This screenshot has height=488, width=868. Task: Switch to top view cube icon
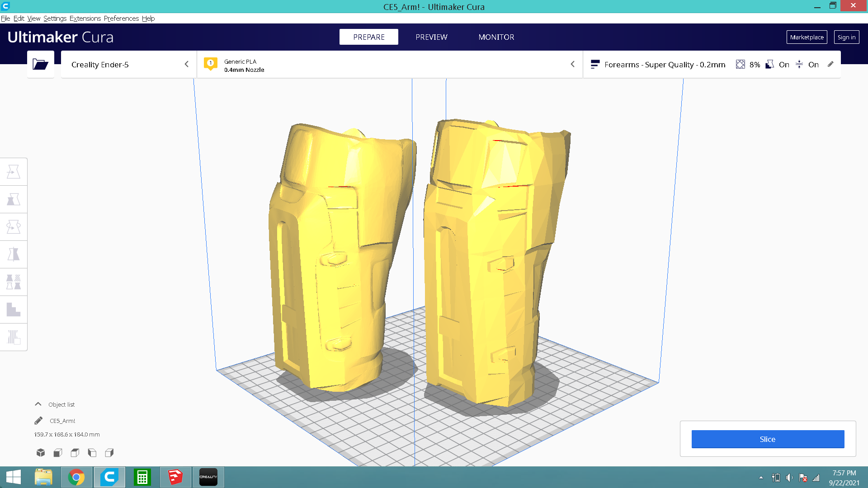(75, 452)
